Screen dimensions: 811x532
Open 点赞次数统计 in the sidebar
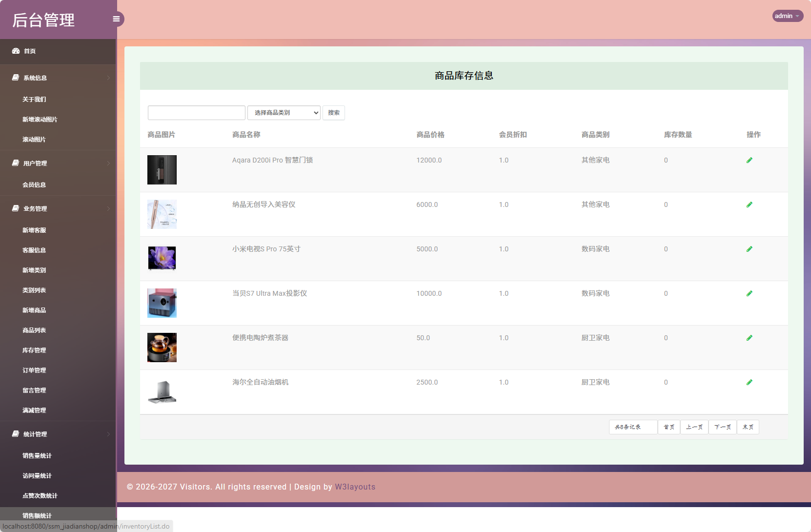[x=40, y=496]
